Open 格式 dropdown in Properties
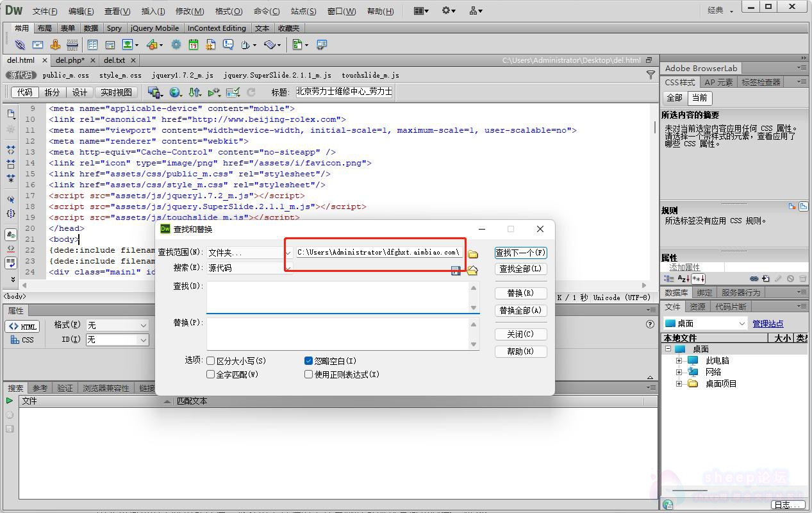This screenshot has height=513, width=812. (117, 326)
